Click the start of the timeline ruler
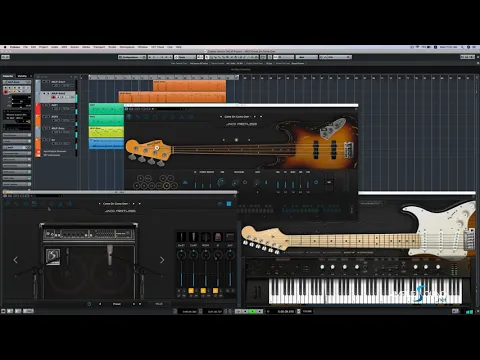This screenshot has width=480, height=360. coord(90,77)
